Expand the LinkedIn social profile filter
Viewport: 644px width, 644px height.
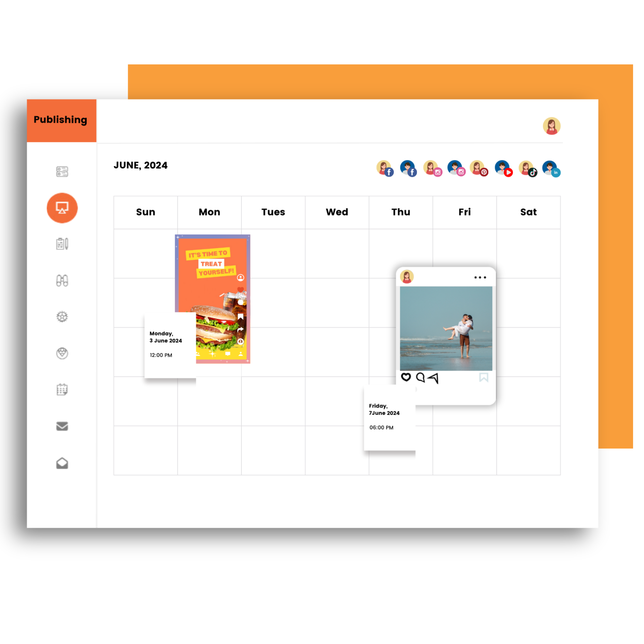click(551, 170)
